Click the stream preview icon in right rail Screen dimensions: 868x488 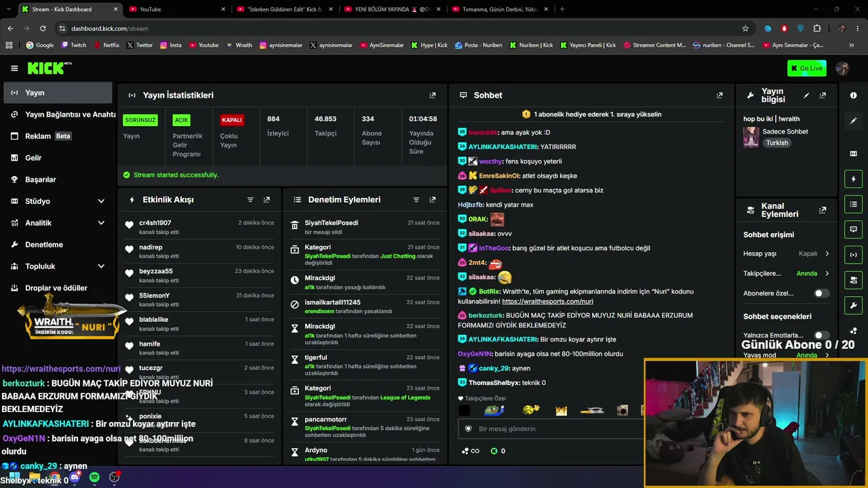click(853, 154)
